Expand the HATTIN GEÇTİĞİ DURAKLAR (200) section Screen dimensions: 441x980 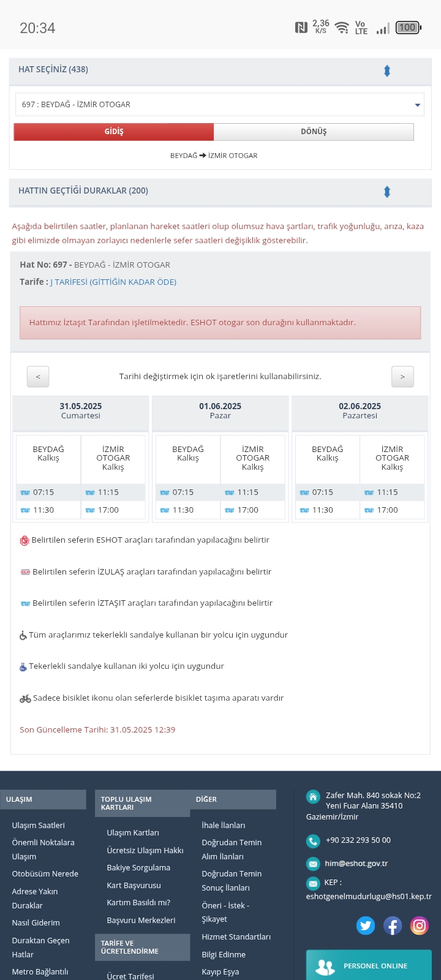click(387, 192)
